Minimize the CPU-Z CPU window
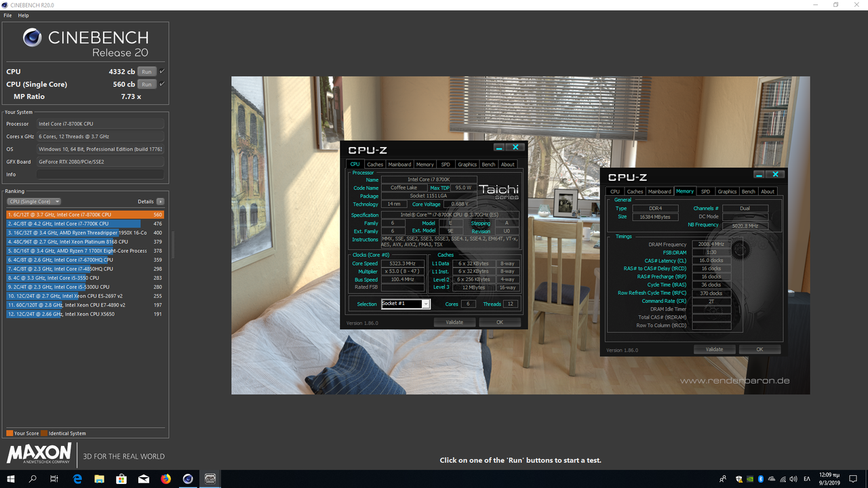 click(x=499, y=147)
